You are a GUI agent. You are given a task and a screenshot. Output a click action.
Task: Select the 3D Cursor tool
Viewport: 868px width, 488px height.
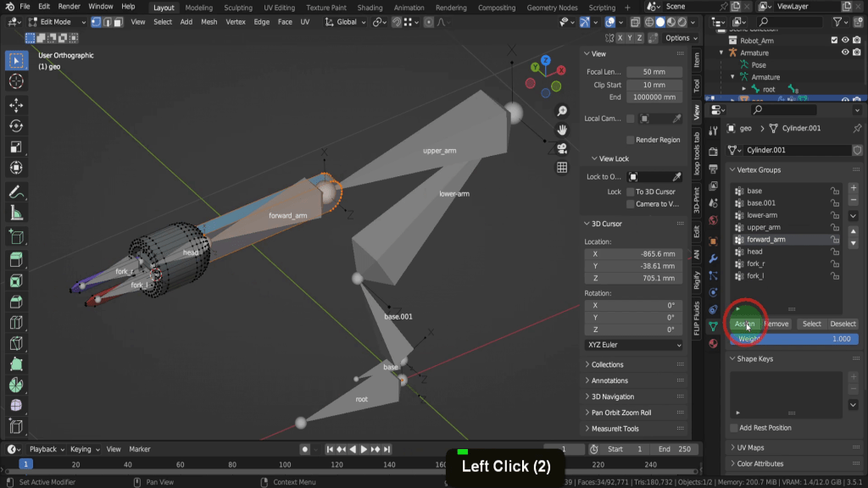click(15, 81)
